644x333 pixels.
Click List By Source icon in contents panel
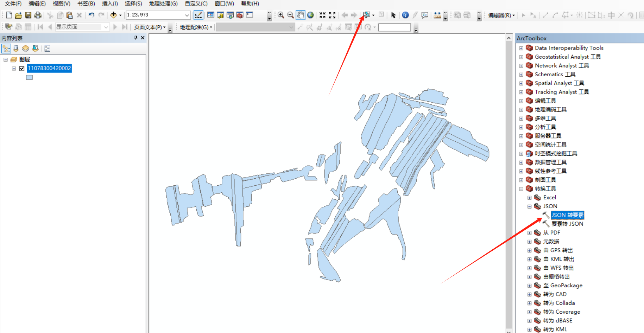[x=16, y=49]
